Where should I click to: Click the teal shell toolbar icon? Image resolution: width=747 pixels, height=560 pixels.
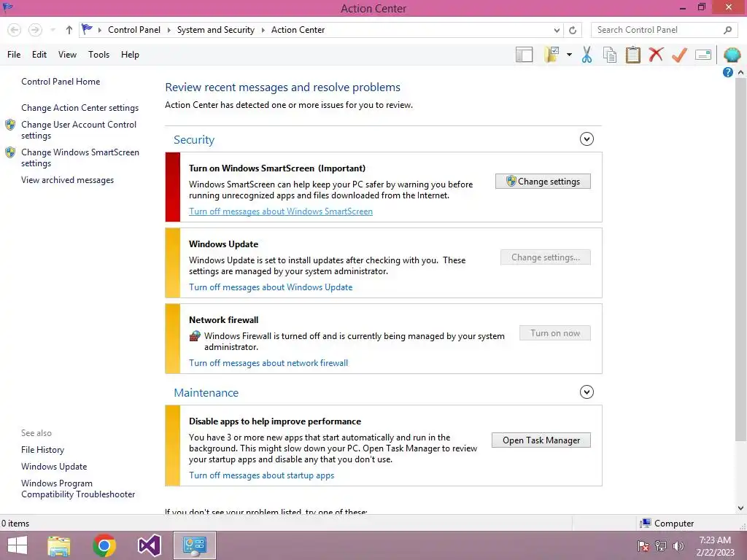point(732,55)
